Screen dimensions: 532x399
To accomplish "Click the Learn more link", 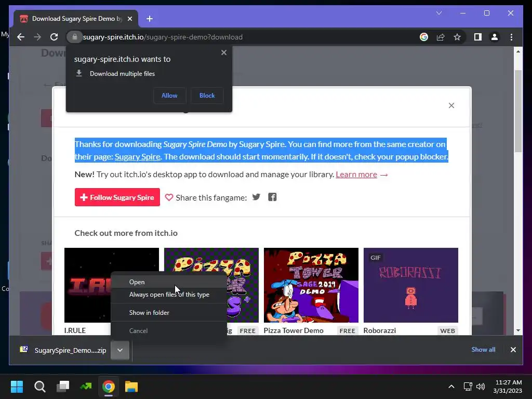I will (356, 175).
